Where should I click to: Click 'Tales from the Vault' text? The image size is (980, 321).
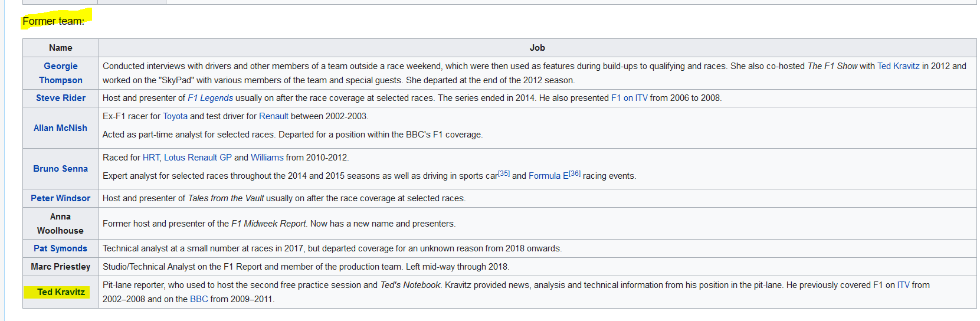(226, 198)
